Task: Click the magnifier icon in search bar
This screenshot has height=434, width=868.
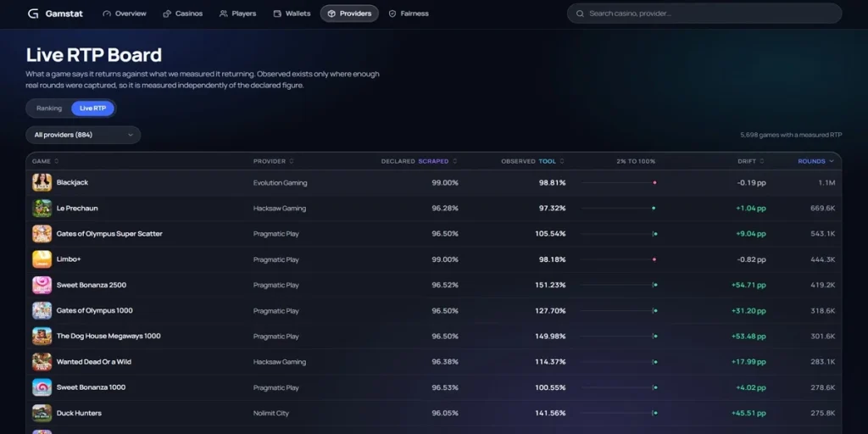Action: [580, 14]
